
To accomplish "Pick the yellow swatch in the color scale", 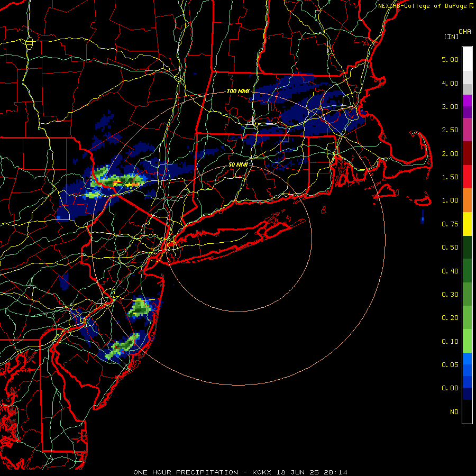I will (467, 224).
